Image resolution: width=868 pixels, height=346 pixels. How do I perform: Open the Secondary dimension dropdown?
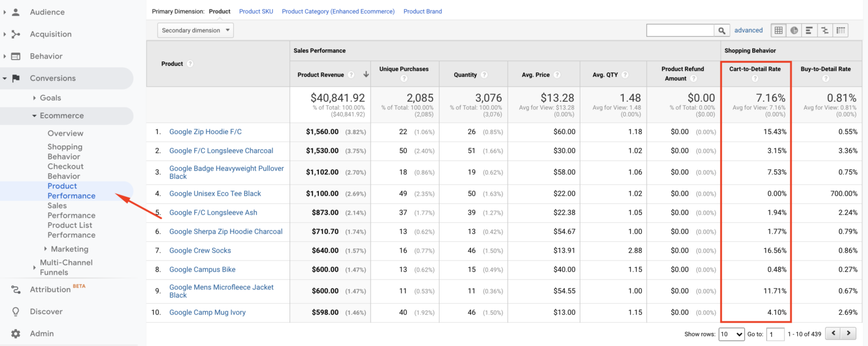click(x=195, y=30)
